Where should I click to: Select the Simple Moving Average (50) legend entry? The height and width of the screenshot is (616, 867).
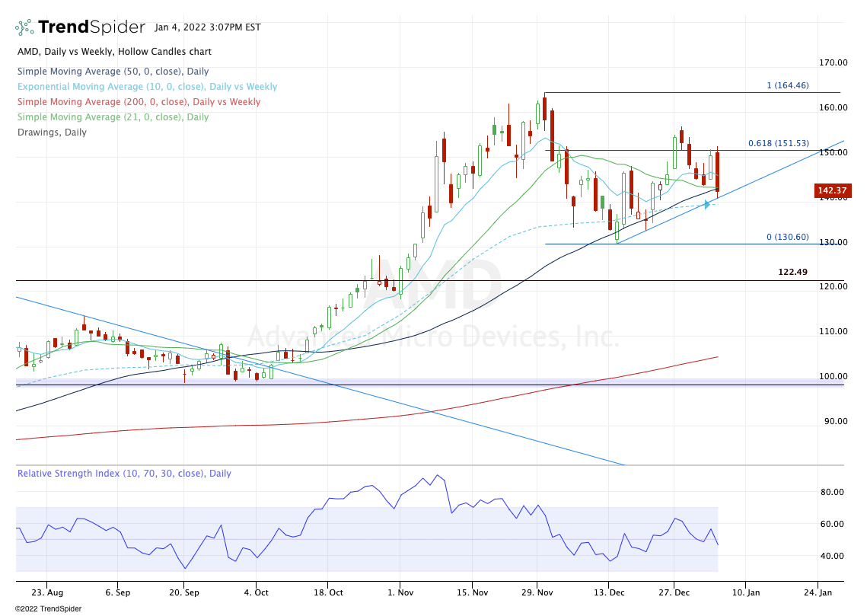pyautogui.click(x=113, y=72)
